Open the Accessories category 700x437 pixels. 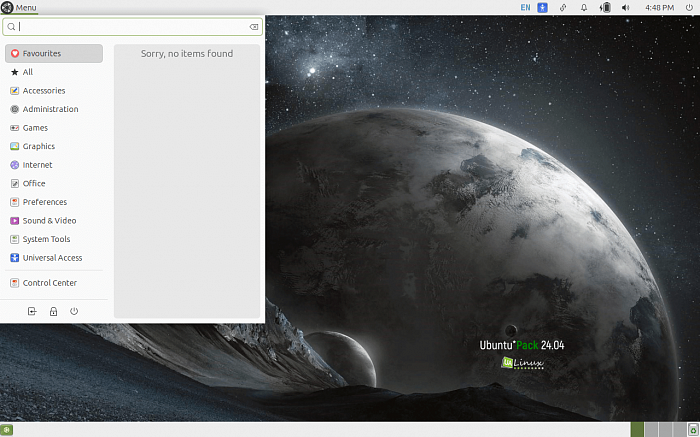(x=54, y=91)
